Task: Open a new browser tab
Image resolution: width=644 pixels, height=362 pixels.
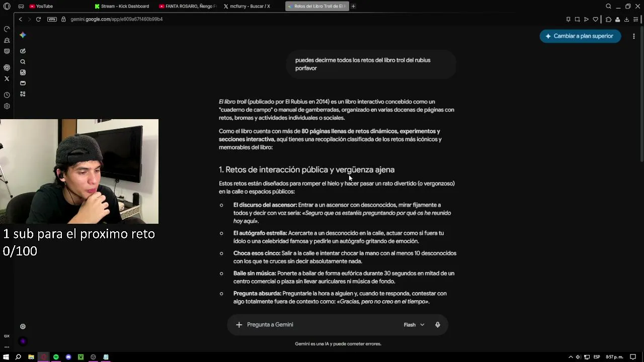Action: (353, 6)
